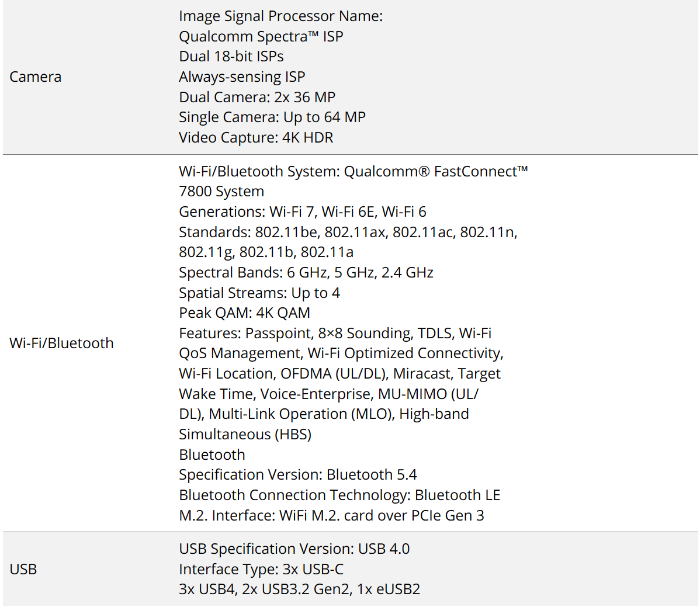Screen dimensions: 700x607
Task: Select the Dual 18-bit ISPs line
Action: (231, 56)
